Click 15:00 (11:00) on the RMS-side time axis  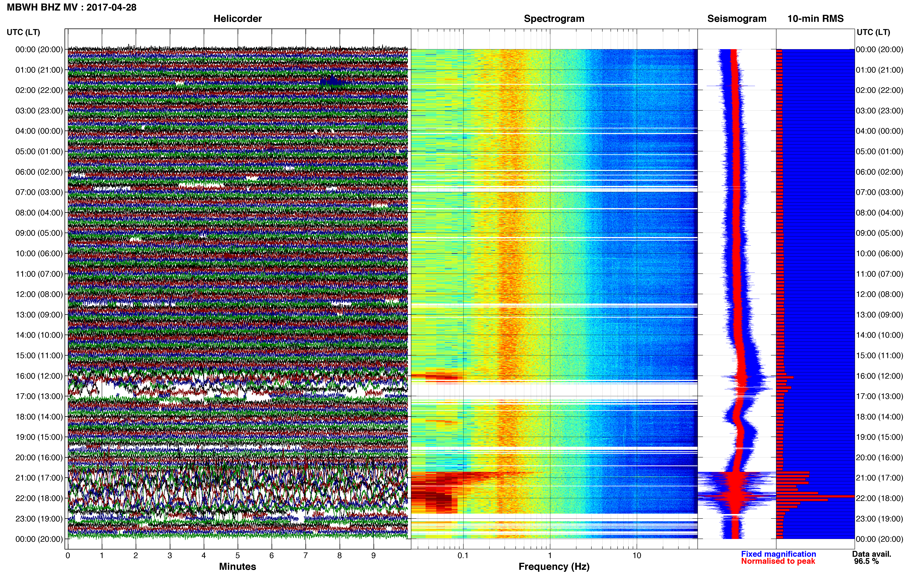(x=880, y=355)
